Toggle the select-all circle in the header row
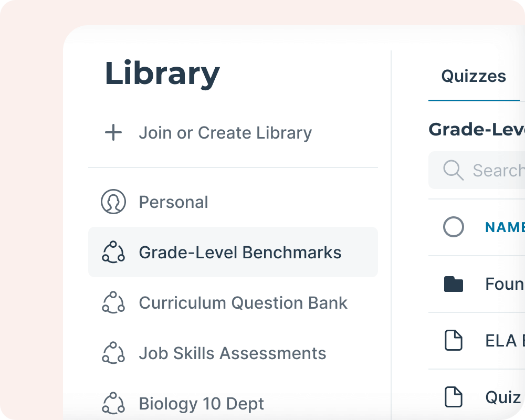 [x=454, y=227]
